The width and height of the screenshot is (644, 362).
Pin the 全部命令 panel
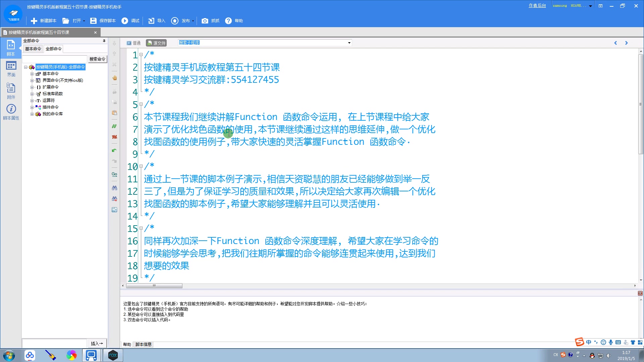tap(104, 41)
